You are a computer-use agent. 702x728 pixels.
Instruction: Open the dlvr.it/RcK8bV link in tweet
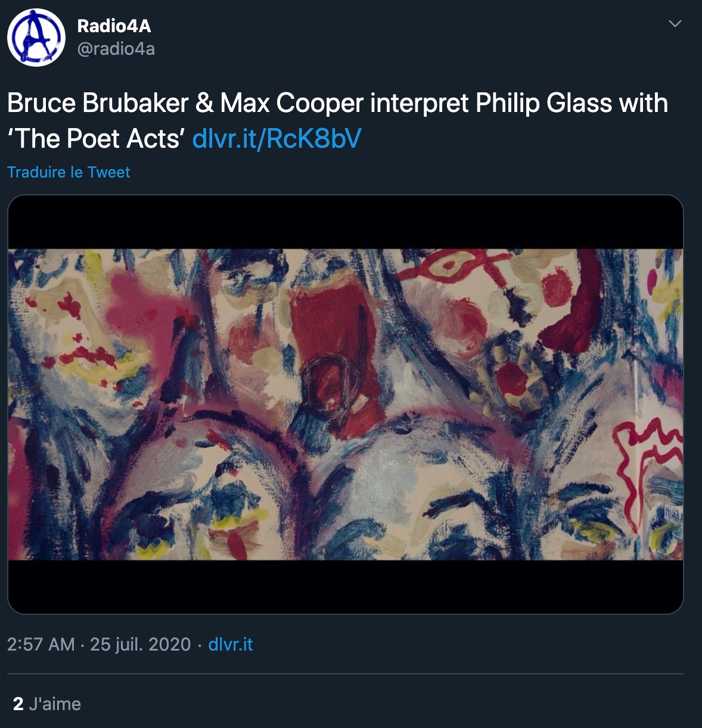pyautogui.click(x=277, y=139)
